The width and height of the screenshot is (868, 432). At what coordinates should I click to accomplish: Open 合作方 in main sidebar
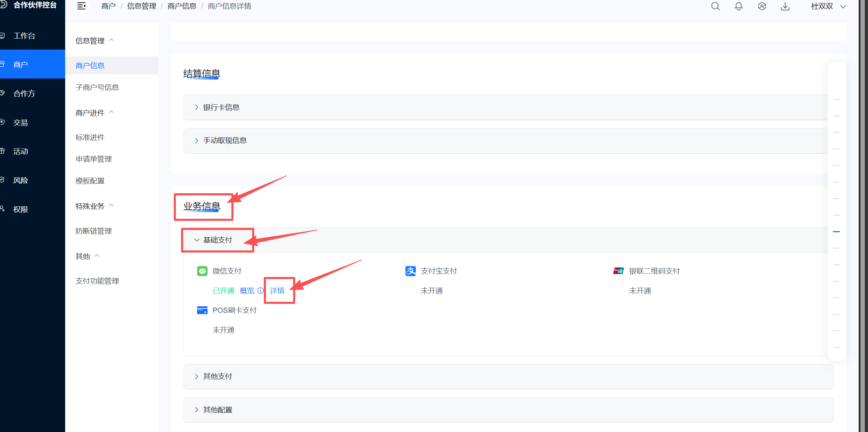pos(32,93)
